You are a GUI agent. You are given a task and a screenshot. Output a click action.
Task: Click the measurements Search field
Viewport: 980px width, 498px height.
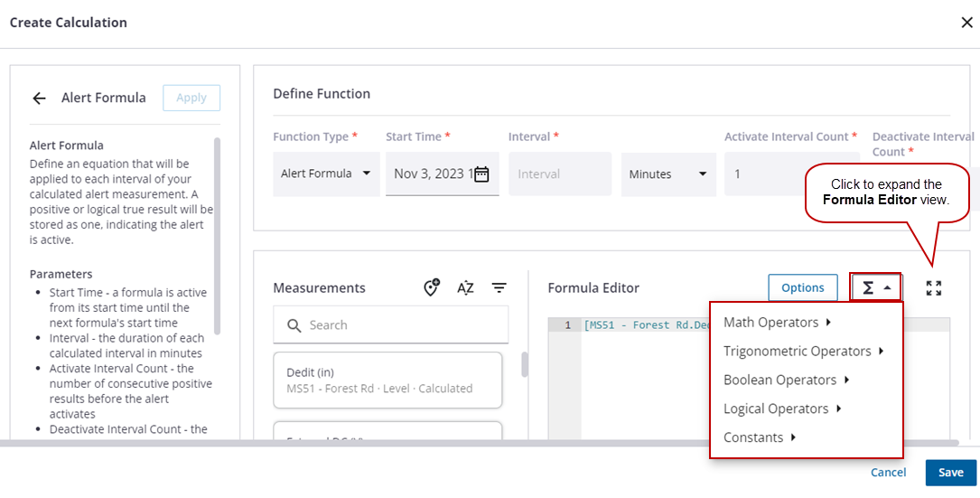pyautogui.click(x=390, y=325)
